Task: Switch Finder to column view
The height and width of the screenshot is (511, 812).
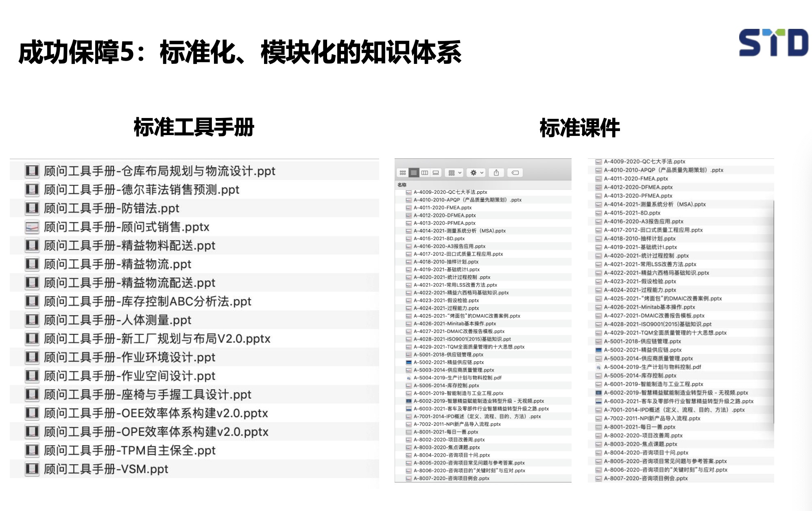Action: click(x=425, y=173)
